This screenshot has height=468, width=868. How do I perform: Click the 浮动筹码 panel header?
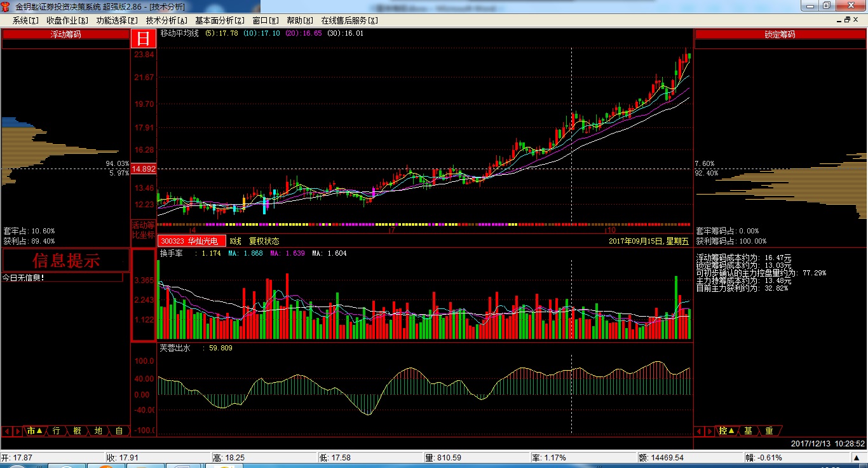[66, 35]
